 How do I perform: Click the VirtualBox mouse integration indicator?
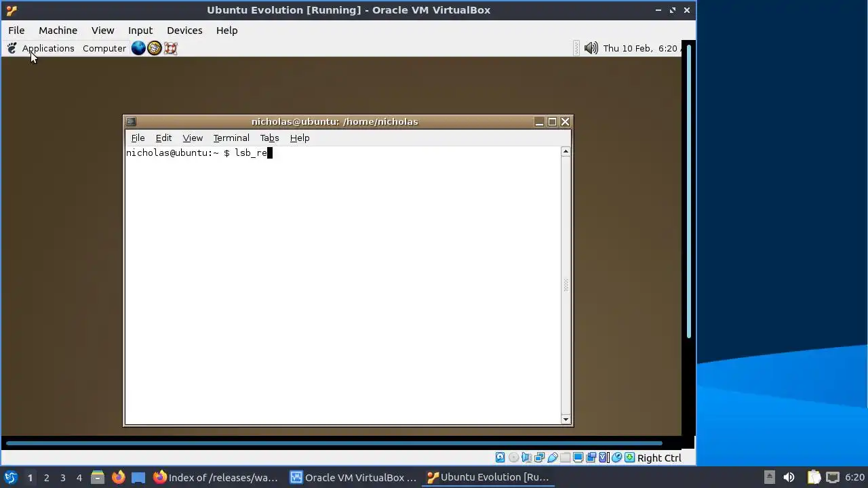click(617, 457)
